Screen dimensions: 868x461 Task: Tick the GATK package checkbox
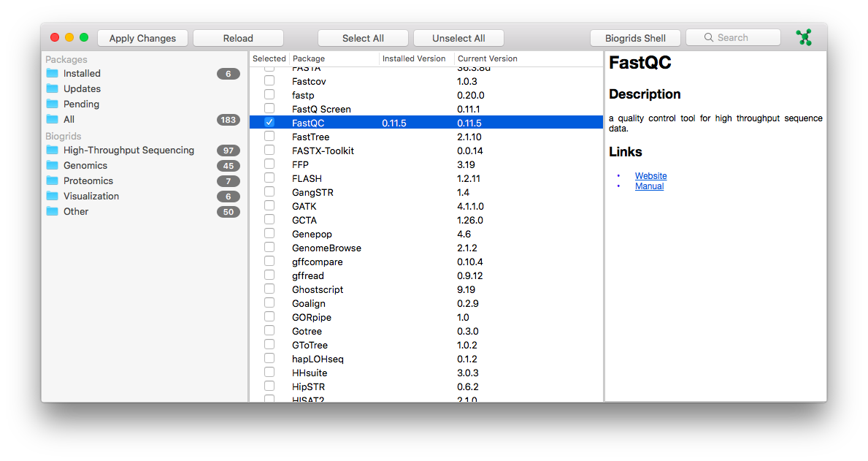point(269,206)
